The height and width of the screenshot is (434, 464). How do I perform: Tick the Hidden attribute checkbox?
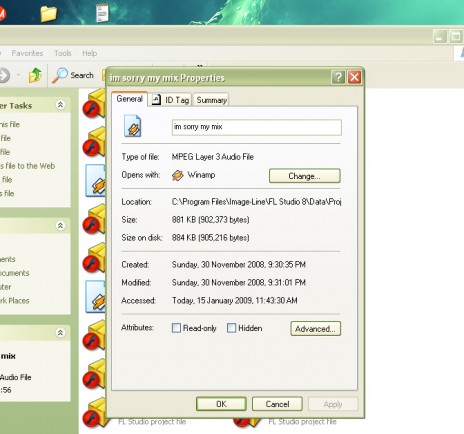(231, 328)
